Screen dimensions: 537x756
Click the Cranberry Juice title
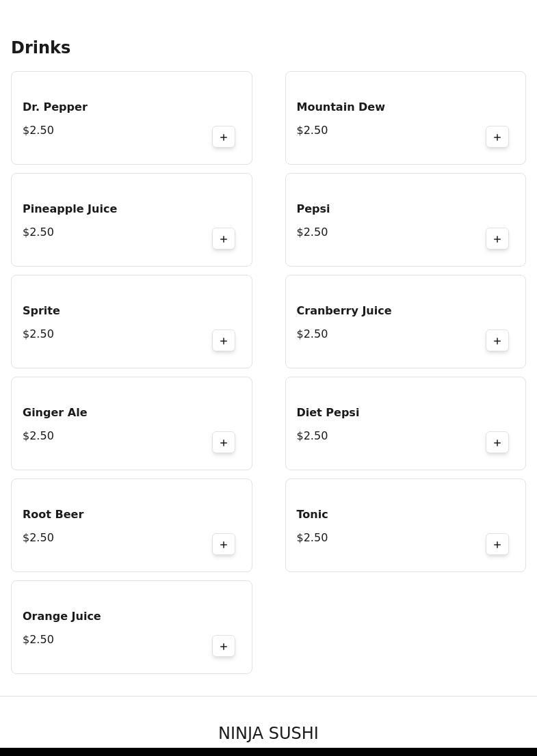[x=343, y=311]
